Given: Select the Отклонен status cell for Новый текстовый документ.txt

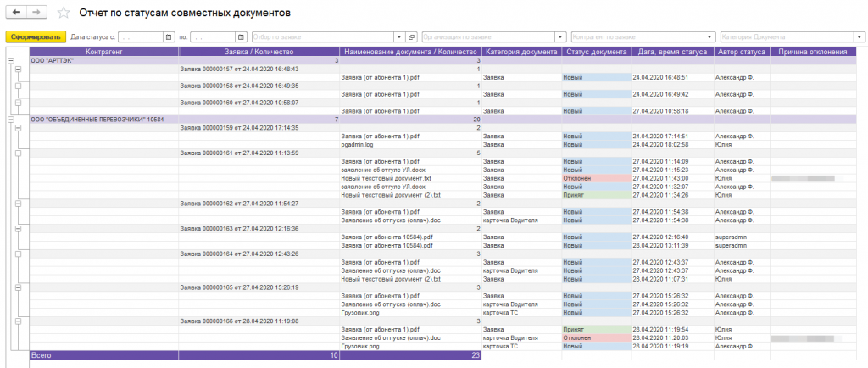Looking at the screenshot, I should 596,178.
